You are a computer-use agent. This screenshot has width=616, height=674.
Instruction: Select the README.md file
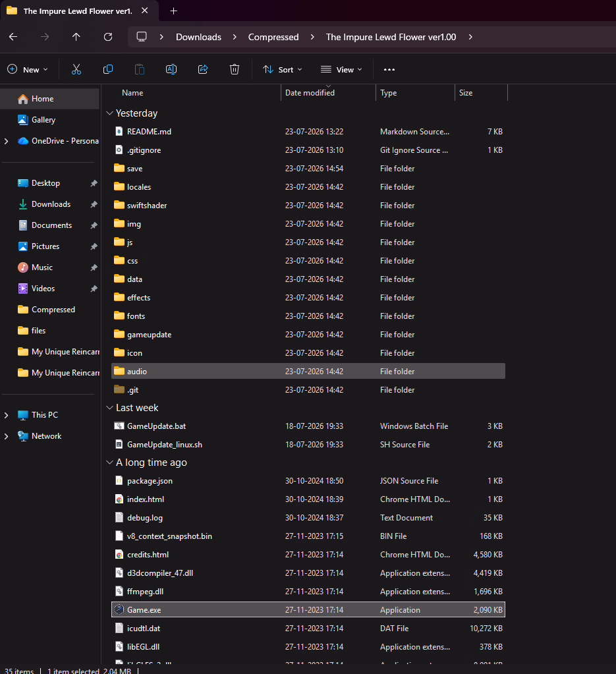(308, 132)
